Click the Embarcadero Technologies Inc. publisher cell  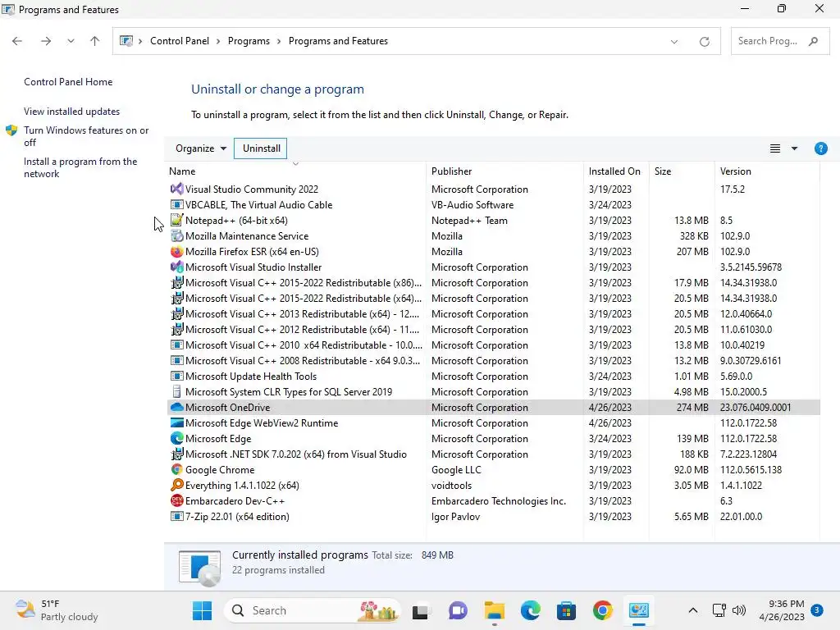click(x=498, y=501)
